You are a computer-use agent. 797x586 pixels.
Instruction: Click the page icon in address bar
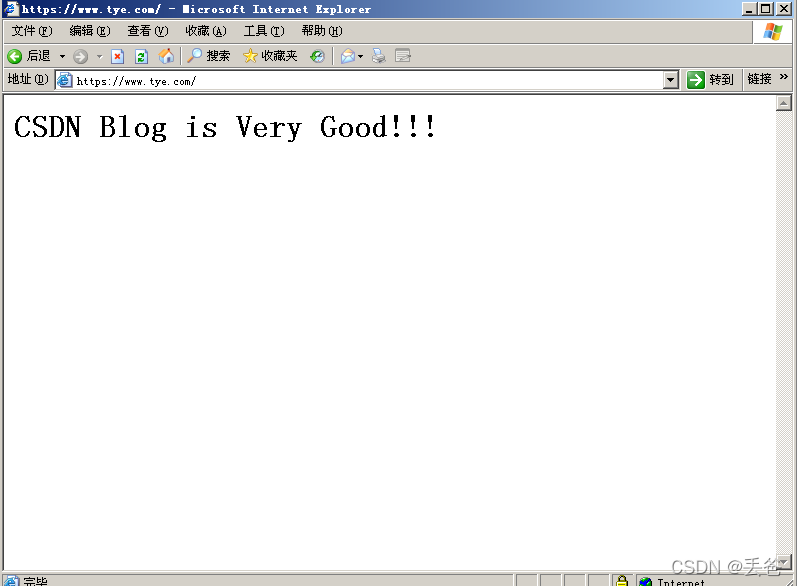(65, 80)
